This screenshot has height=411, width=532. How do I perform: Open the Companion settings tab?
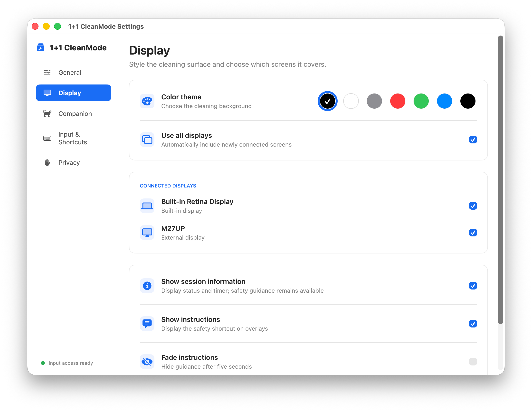tap(74, 113)
